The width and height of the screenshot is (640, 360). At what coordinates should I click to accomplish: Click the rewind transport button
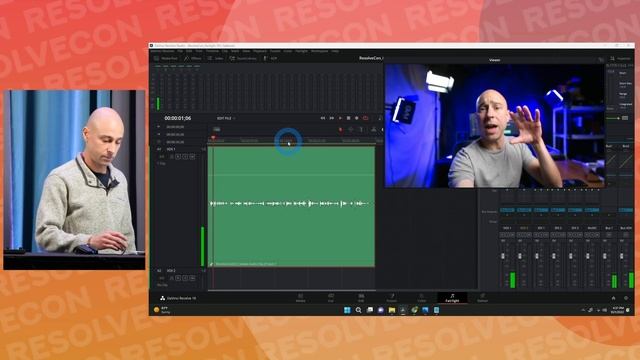pyautogui.click(x=322, y=118)
